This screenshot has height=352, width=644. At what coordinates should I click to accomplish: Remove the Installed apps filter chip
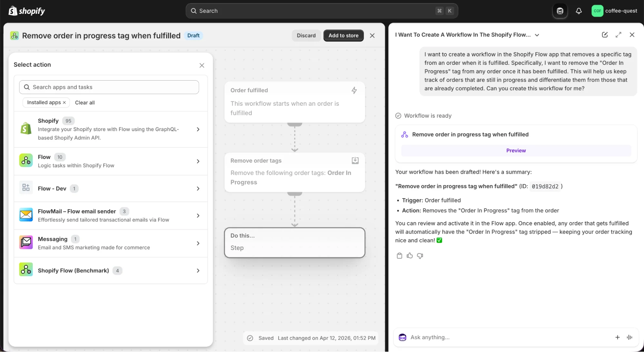pyautogui.click(x=64, y=103)
